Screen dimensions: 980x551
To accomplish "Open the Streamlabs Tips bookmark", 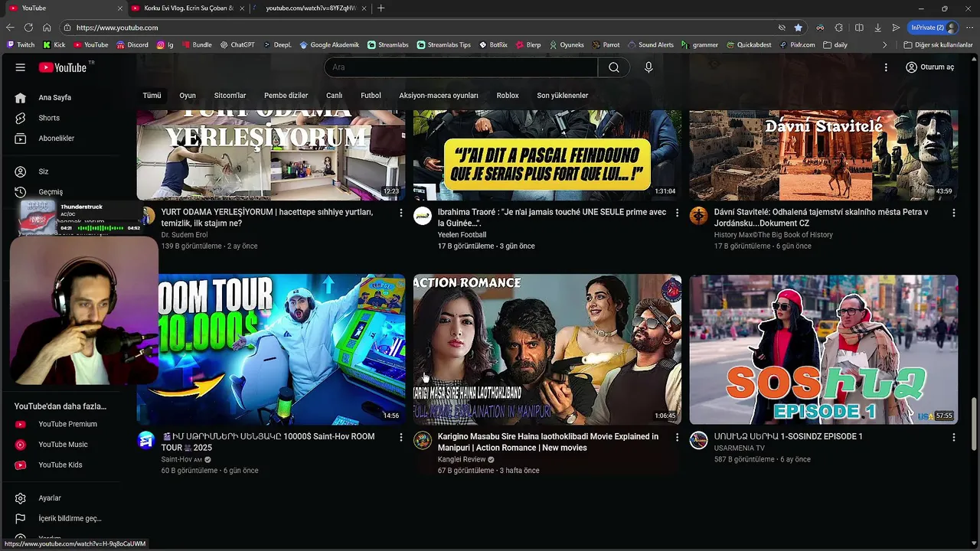I will tap(444, 45).
